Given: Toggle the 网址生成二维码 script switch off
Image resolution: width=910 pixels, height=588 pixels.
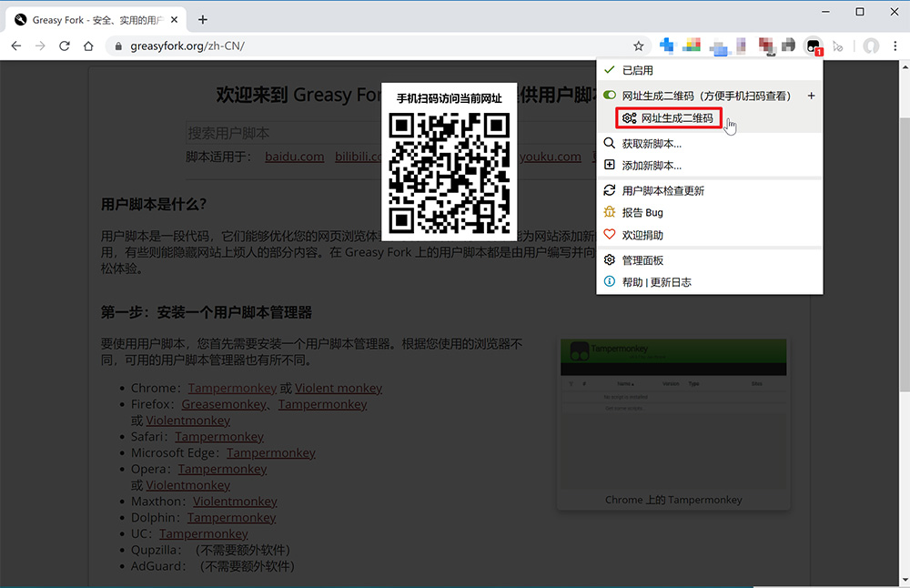Looking at the screenshot, I should (x=610, y=96).
